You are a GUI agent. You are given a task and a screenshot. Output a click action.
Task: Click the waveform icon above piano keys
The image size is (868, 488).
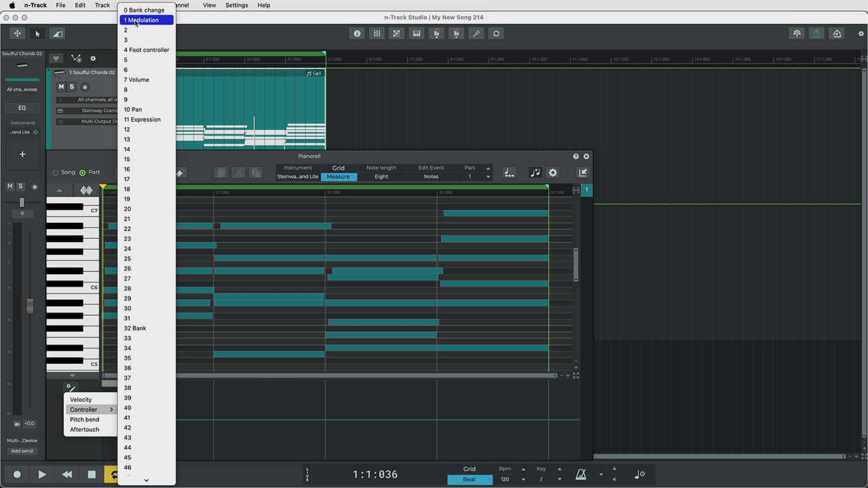pyautogui.click(x=86, y=190)
